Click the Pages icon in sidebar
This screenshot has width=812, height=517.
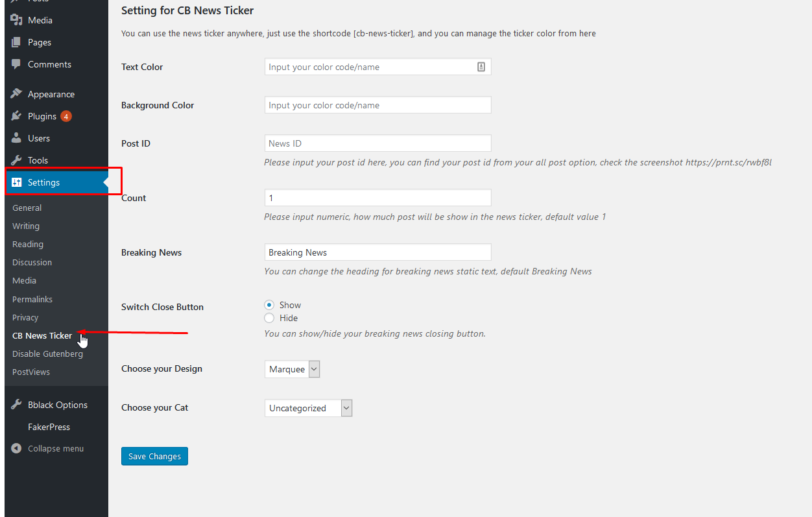[17, 42]
